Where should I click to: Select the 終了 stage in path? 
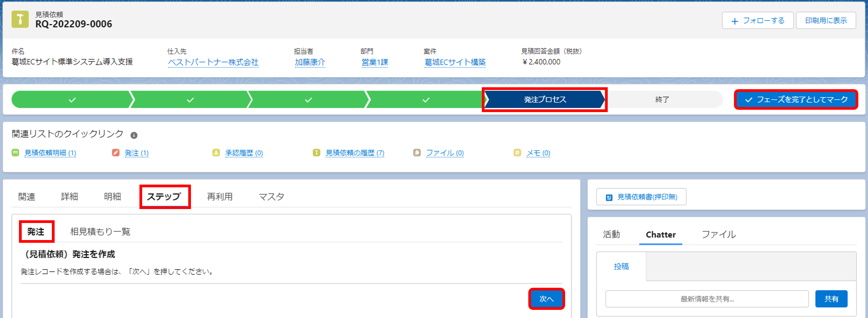662,100
